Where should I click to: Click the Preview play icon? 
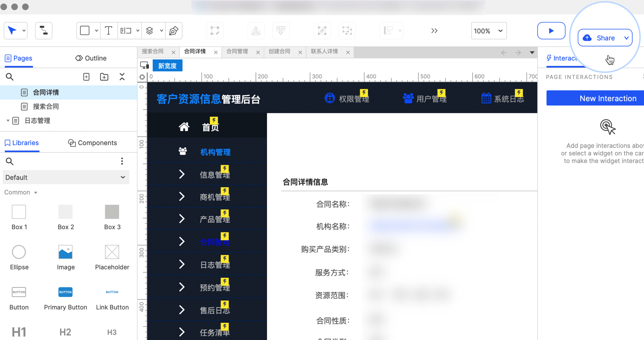[x=551, y=31]
